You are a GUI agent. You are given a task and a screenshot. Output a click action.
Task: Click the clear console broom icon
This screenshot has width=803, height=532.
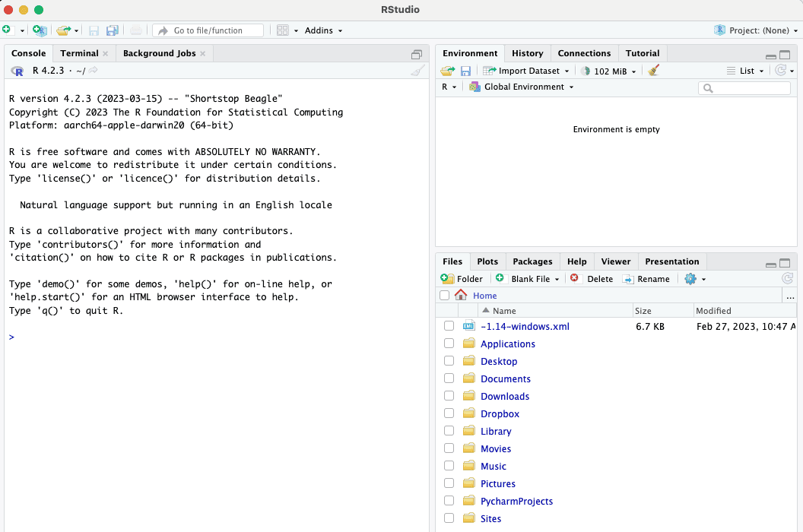click(417, 71)
